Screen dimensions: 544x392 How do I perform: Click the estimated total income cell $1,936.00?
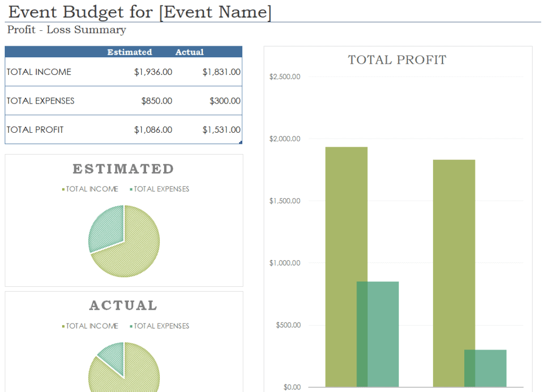tap(153, 72)
